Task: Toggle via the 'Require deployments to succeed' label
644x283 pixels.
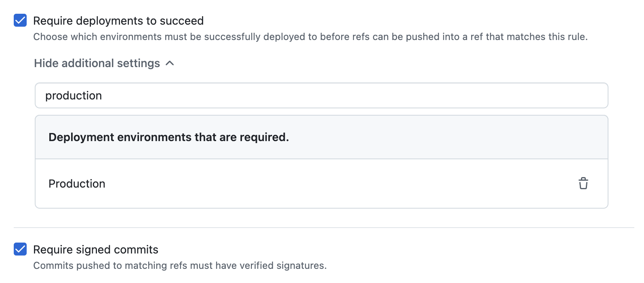Action: [x=118, y=21]
